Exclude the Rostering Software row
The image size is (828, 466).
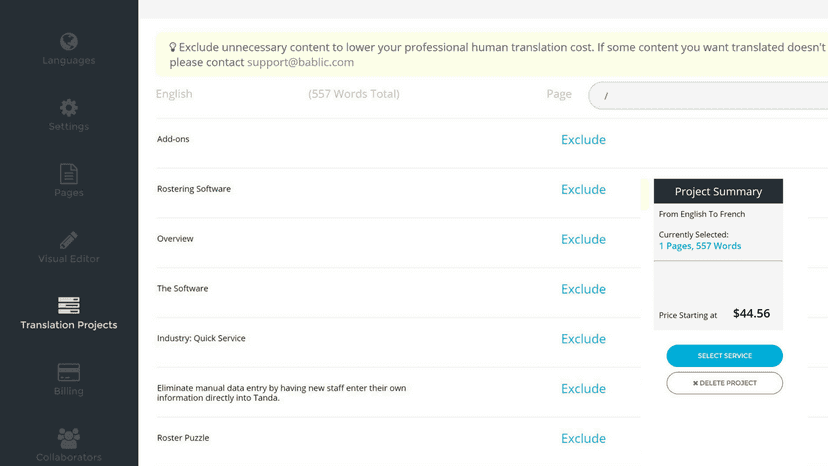click(x=583, y=189)
